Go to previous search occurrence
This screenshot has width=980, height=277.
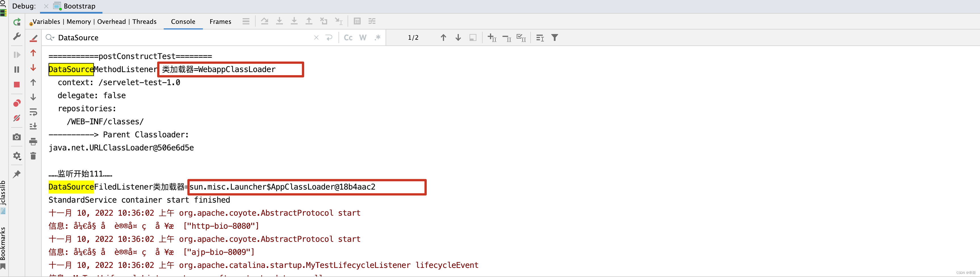click(443, 37)
